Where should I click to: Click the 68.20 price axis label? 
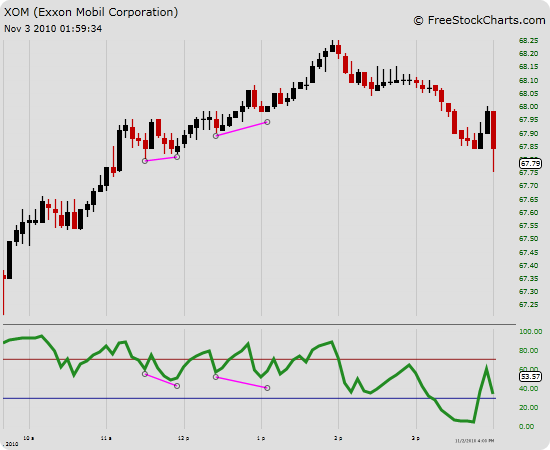pos(528,54)
